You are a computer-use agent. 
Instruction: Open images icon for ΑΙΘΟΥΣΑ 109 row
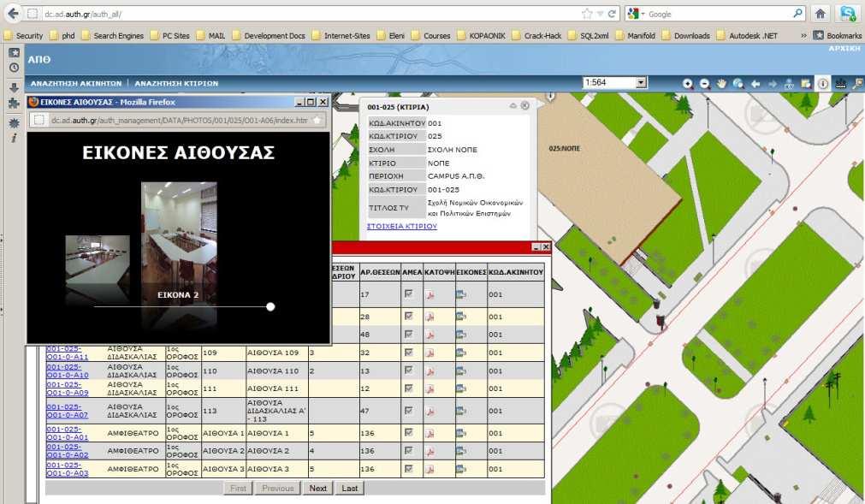[461, 353]
